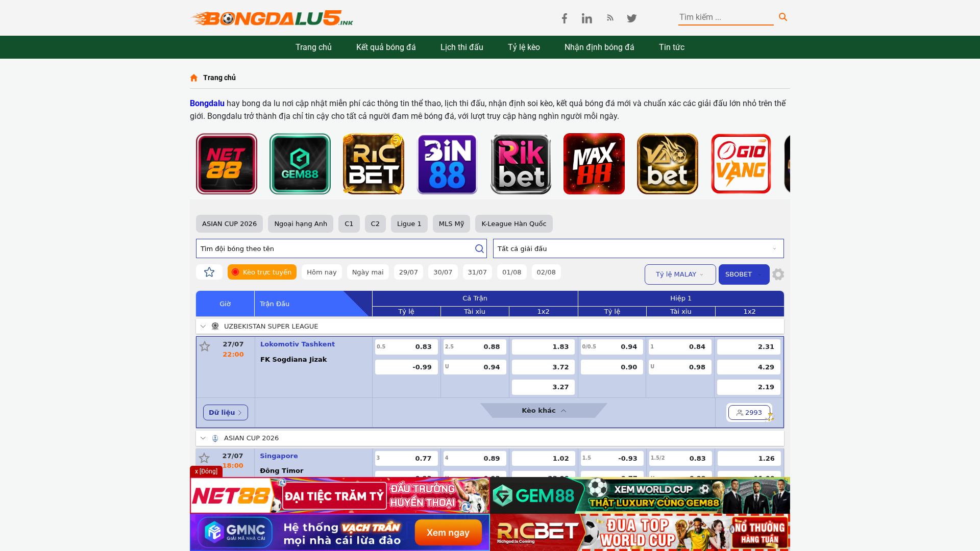Open Tin tức menu item
This screenshot has height=551, width=980.
(x=672, y=47)
